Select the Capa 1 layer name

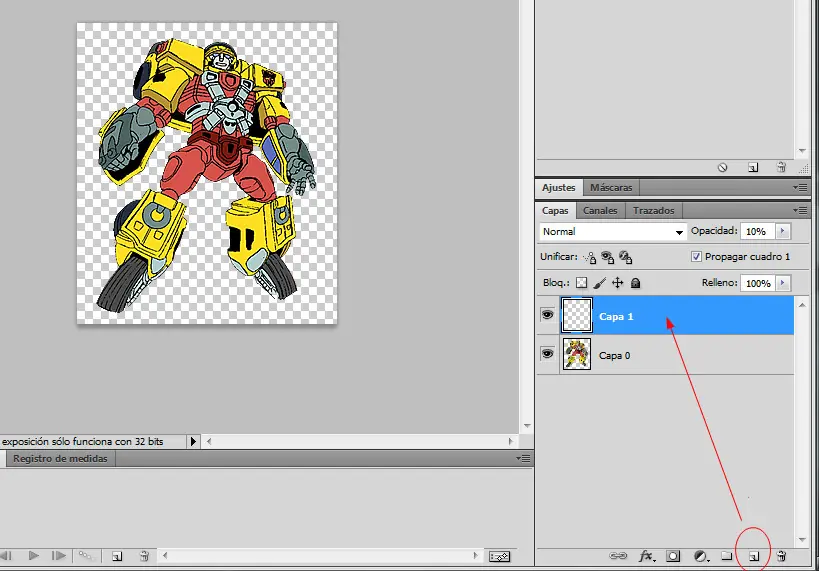616,317
